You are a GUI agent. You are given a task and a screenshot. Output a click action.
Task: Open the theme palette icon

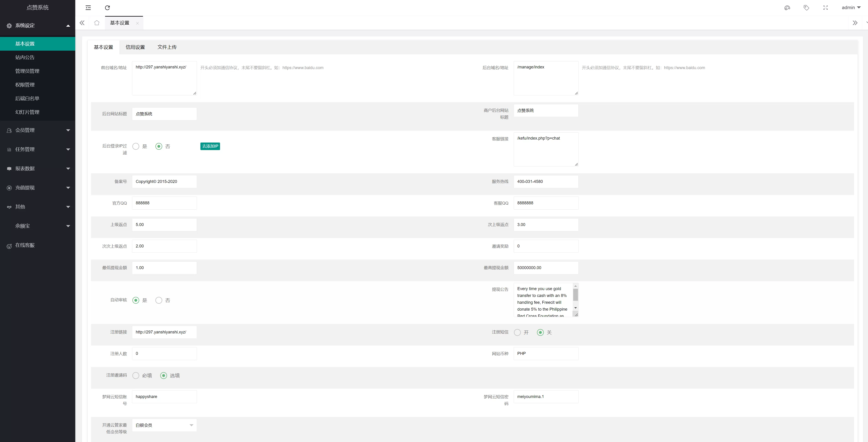pyautogui.click(x=787, y=8)
